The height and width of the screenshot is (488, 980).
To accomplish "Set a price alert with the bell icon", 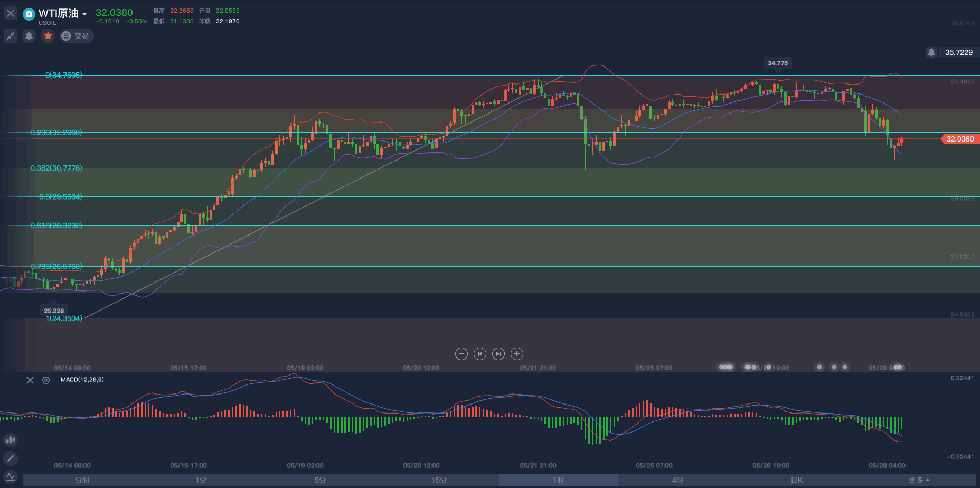I will click(x=29, y=36).
